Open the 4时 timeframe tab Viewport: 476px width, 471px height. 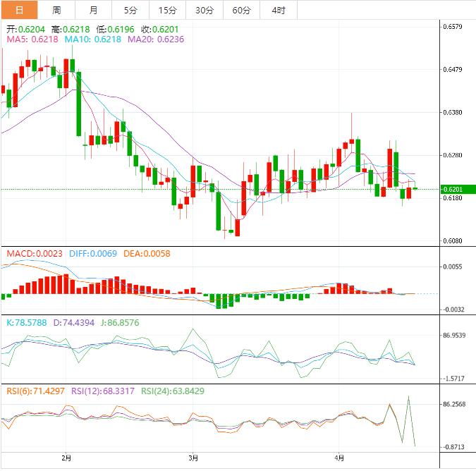point(279,10)
